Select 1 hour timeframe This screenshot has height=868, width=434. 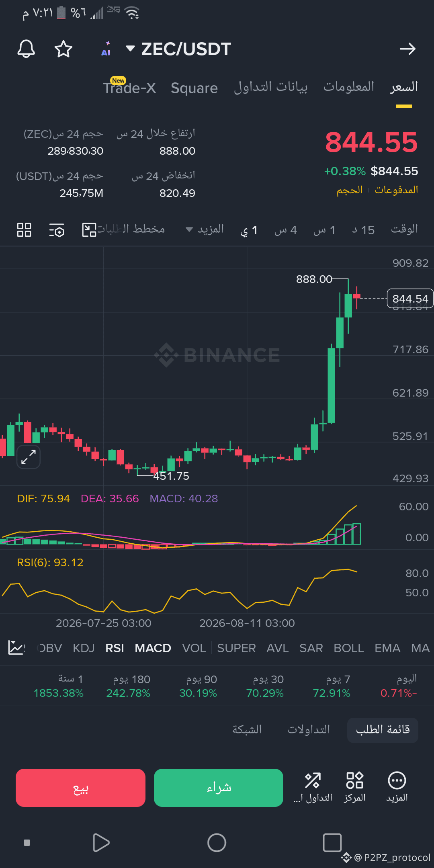[324, 230]
